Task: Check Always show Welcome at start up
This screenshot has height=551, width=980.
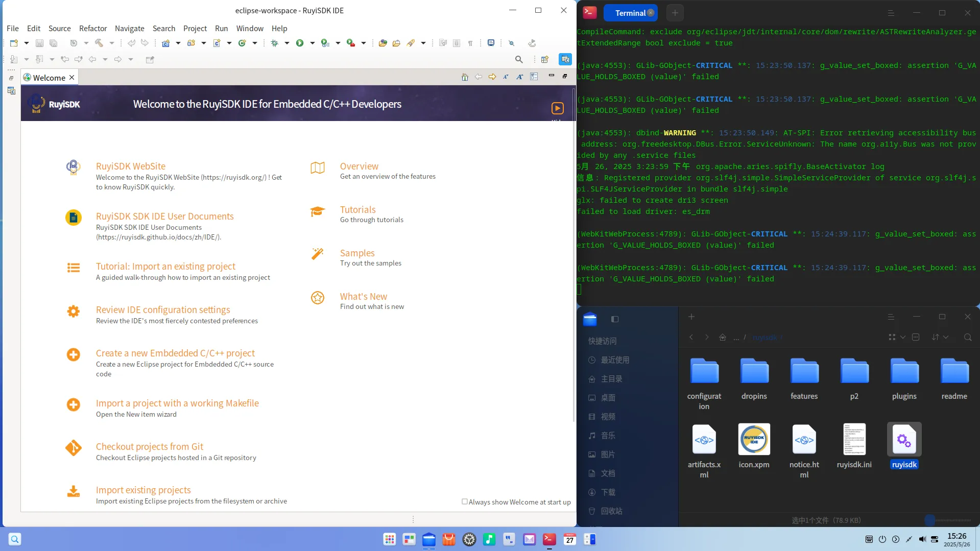Action: pyautogui.click(x=465, y=501)
